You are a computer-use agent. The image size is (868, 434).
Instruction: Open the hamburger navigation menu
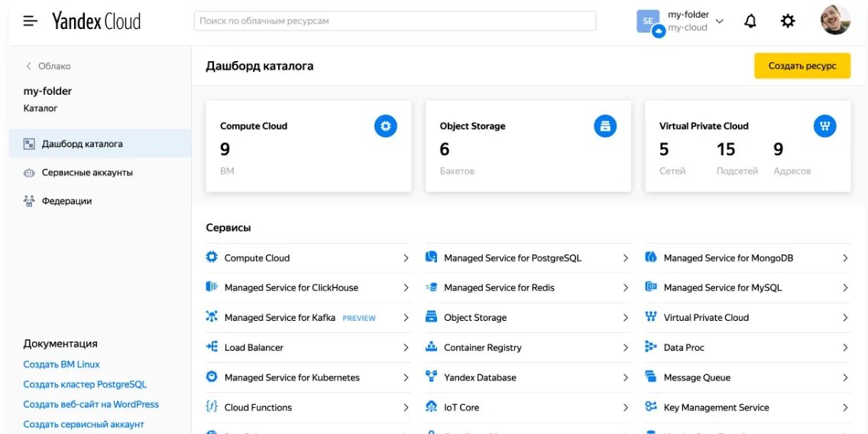tap(31, 21)
